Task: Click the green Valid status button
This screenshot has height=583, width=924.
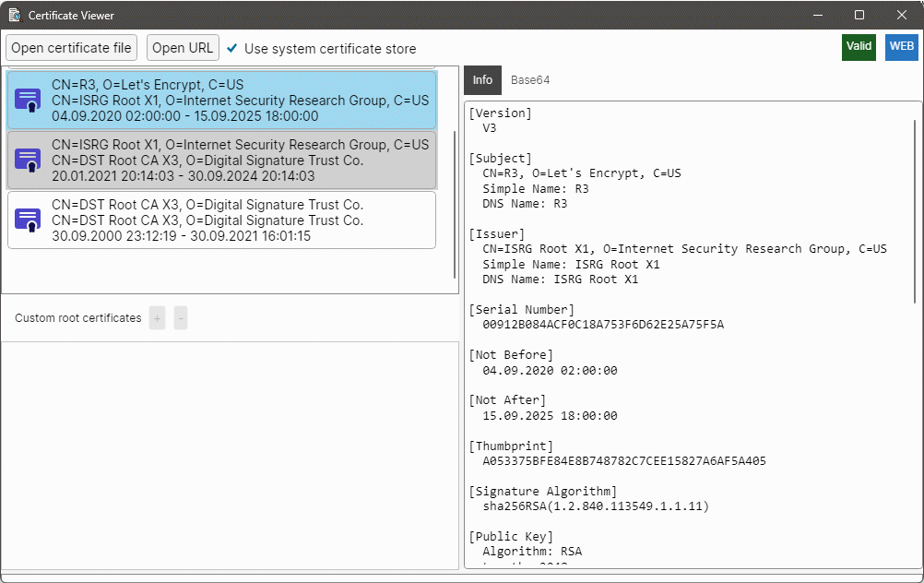Action: 859,46
